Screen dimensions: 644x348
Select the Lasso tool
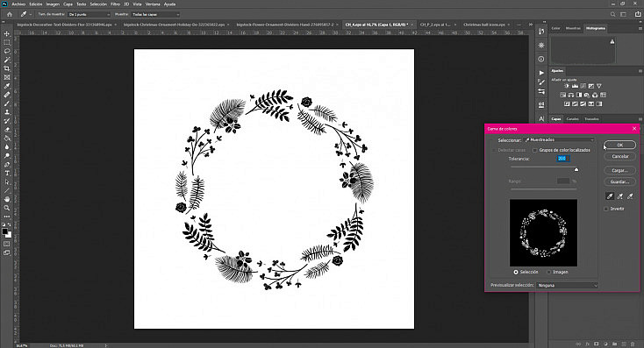point(7,51)
